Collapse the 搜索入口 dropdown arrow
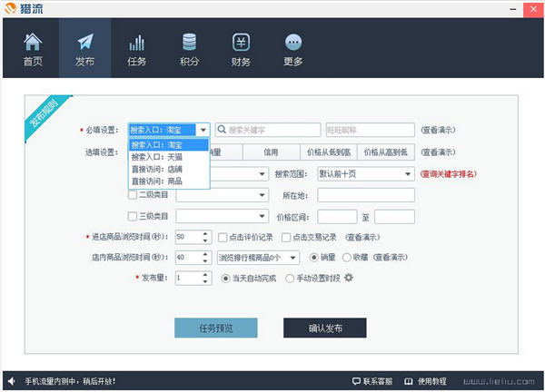Image resolution: width=545 pixels, height=392 pixels. pyautogui.click(x=203, y=130)
